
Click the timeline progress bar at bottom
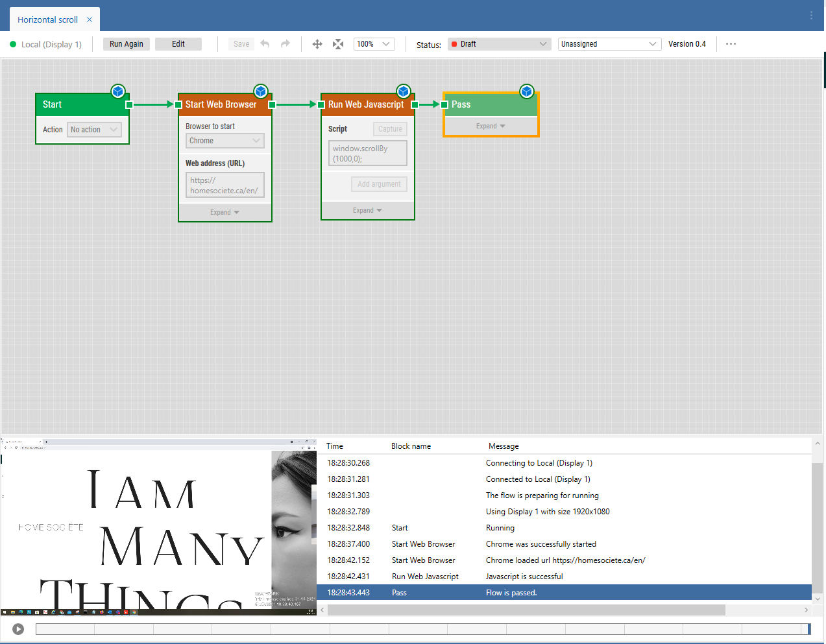pyautogui.click(x=422, y=628)
